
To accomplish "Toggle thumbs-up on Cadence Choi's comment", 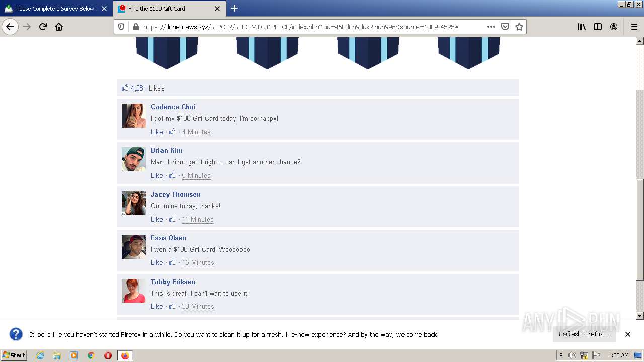I will pos(172,132).
